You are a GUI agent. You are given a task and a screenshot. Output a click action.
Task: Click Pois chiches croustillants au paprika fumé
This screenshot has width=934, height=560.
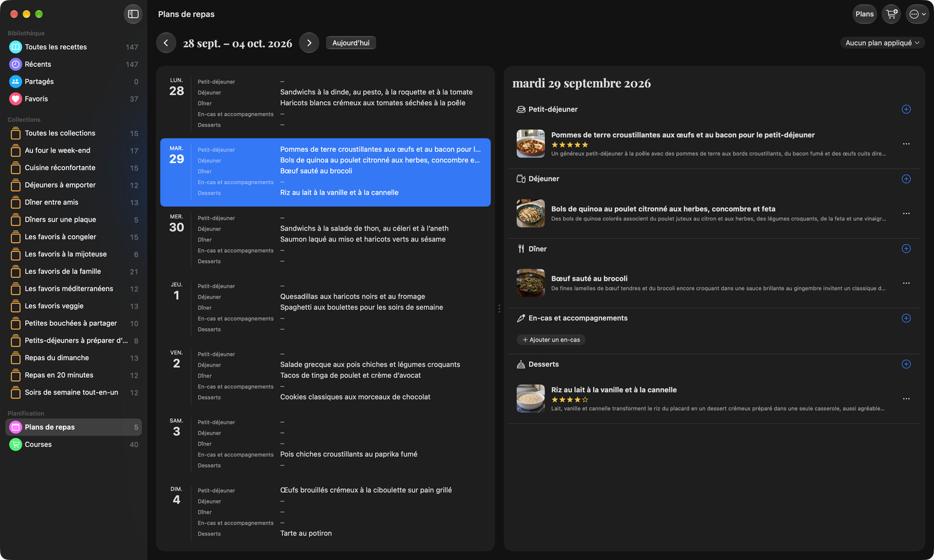click(x=349, y=455)
